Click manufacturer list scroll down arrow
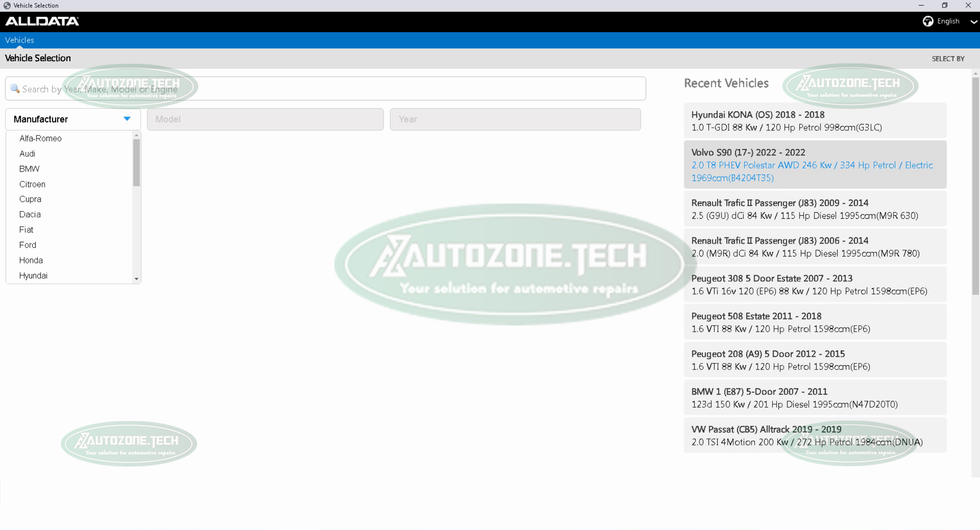This screenshot has height=530, width=980. coord(136,279)
